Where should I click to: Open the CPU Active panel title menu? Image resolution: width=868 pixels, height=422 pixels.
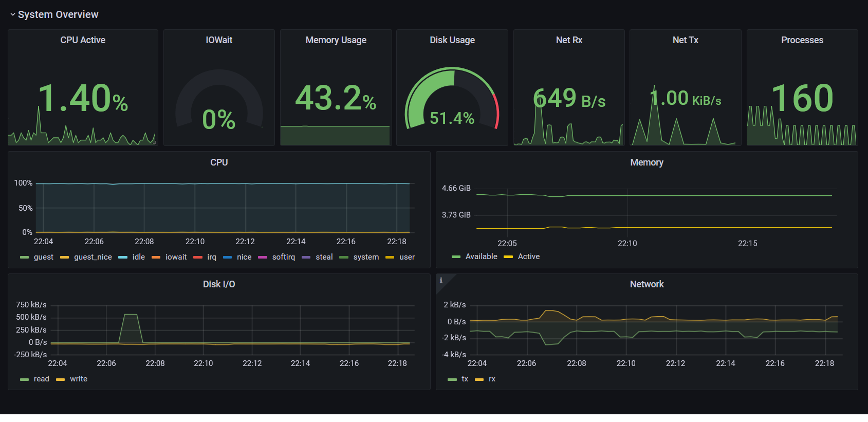83,40
